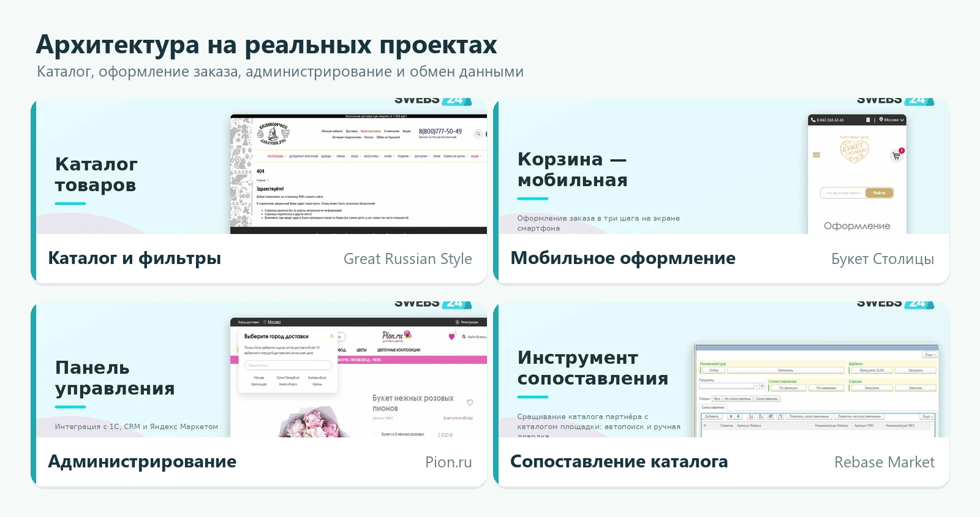Screen dimensions: 980x517
Task: Click the mobile search field beside Найти
Action: point(844,193)
